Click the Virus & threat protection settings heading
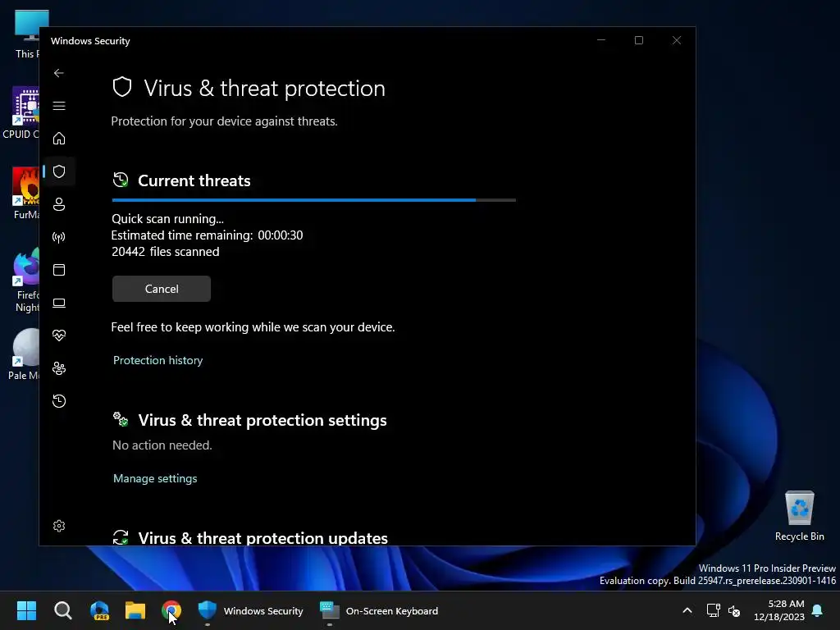The image size is (840, 630). [262, 420]
